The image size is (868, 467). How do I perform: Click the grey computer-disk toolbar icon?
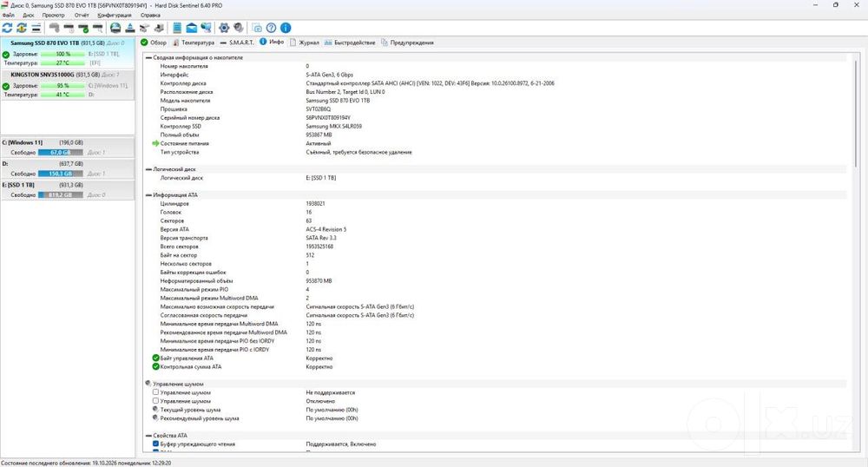click(159, 28)
